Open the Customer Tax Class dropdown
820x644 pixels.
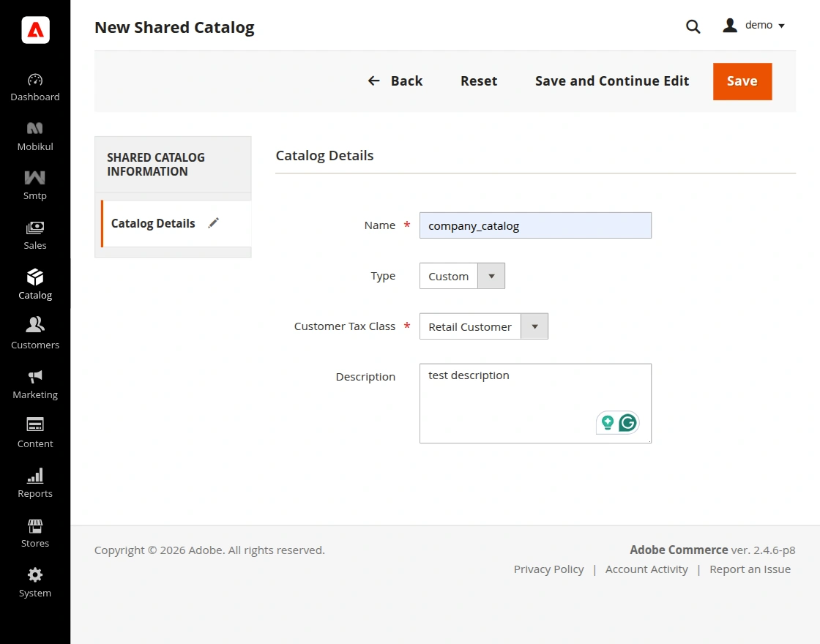(x=484, y=326)
